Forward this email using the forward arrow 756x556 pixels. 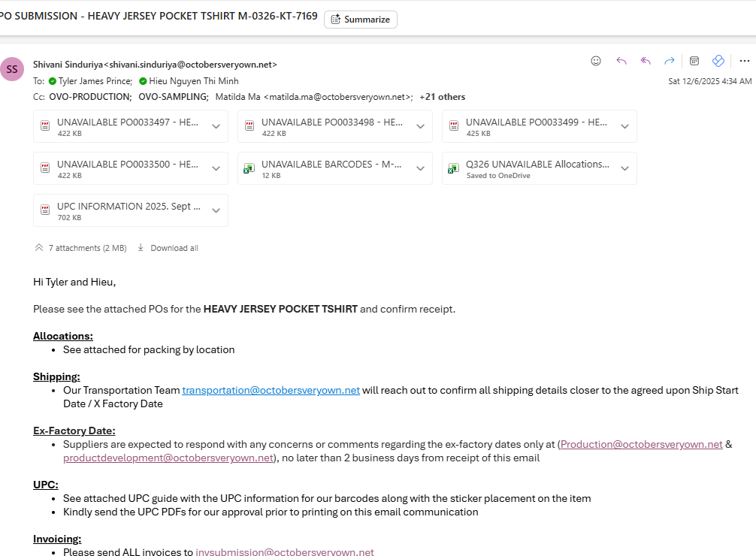pyautogui.click(x=669, y=61)
